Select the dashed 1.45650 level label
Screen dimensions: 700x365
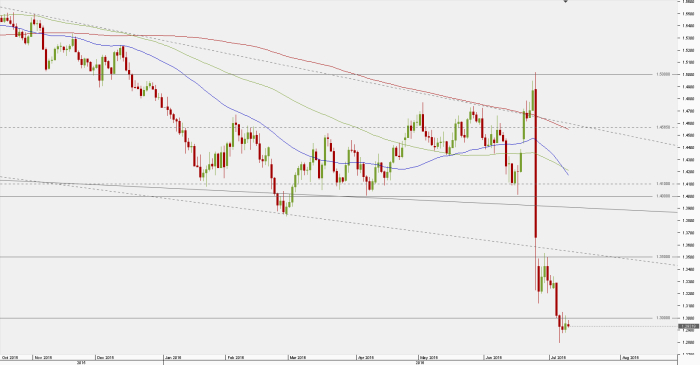click(663, 127)
